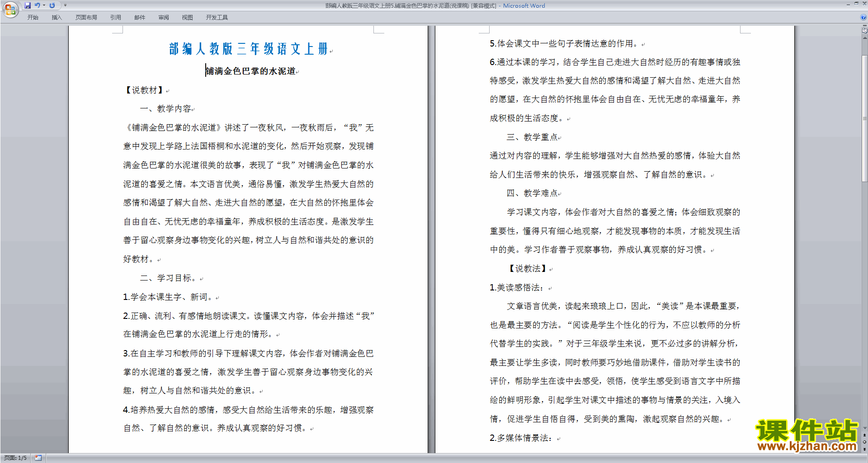Click the heading 一、教学内容
Viewport: 868px width, 463px height.
pyautogui.click(x=165, y=109)
